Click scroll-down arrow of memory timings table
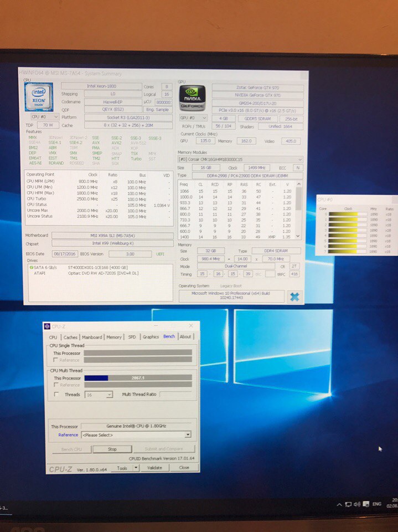398x532 pixels. 298,236
